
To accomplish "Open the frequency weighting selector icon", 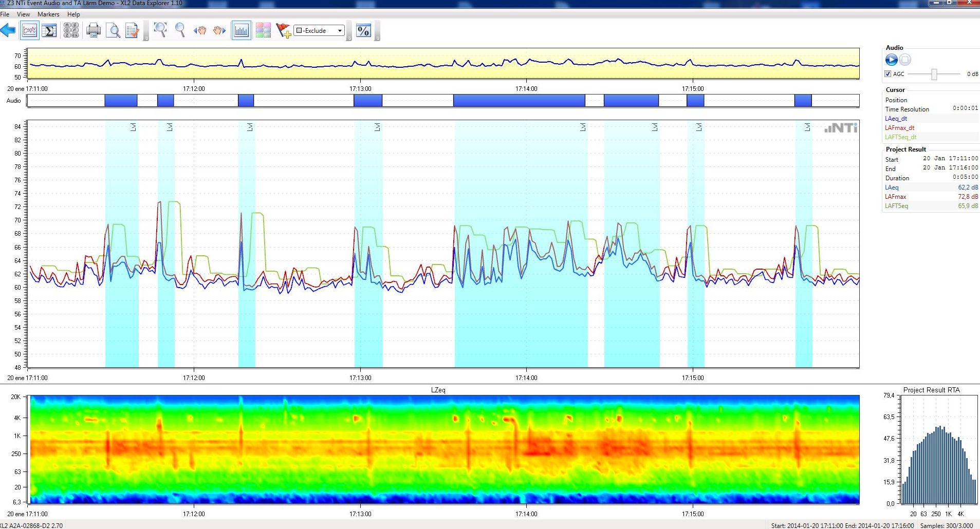I will [71, 31].
